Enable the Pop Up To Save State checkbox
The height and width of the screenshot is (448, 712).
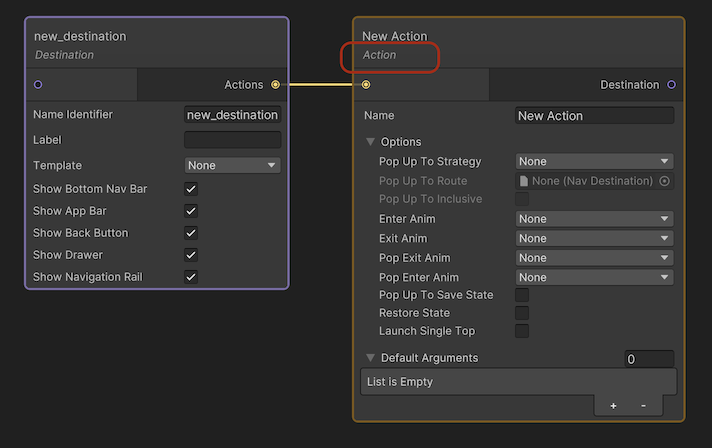pyautogui.click(x=522, y=295)
